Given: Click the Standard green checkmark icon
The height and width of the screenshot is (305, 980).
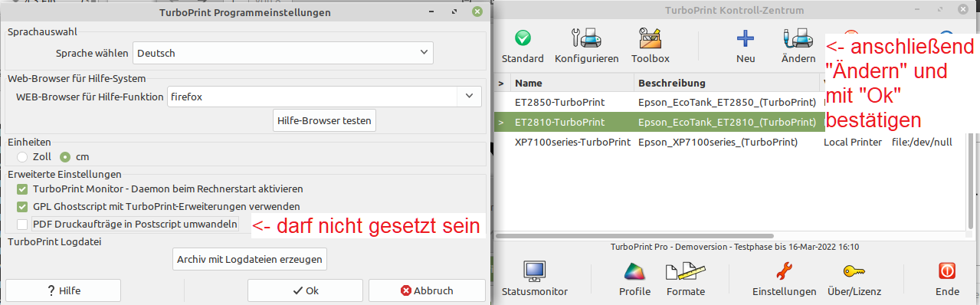Looking at the screenshot, I should click(x=523, y=38).
